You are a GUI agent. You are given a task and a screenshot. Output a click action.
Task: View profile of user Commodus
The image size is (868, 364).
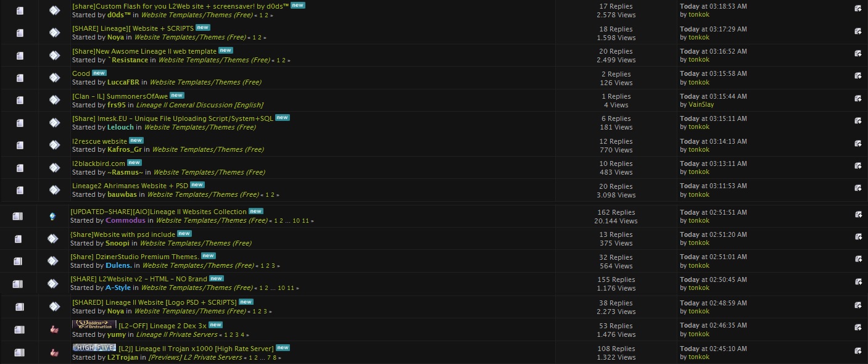coord(126,220)
